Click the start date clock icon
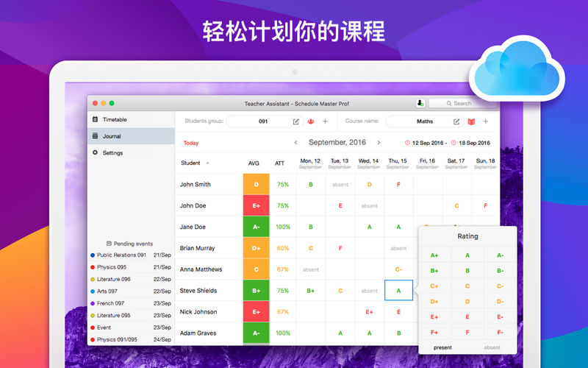Viewport: 588px width, 368px height. point(407,143)
